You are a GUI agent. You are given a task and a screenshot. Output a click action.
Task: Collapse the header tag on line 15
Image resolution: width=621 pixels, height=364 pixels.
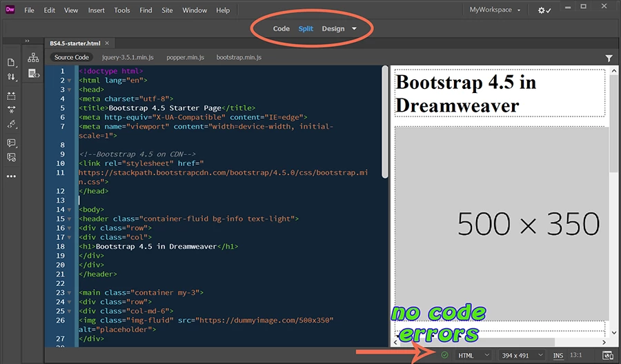(x=69, y=219)
